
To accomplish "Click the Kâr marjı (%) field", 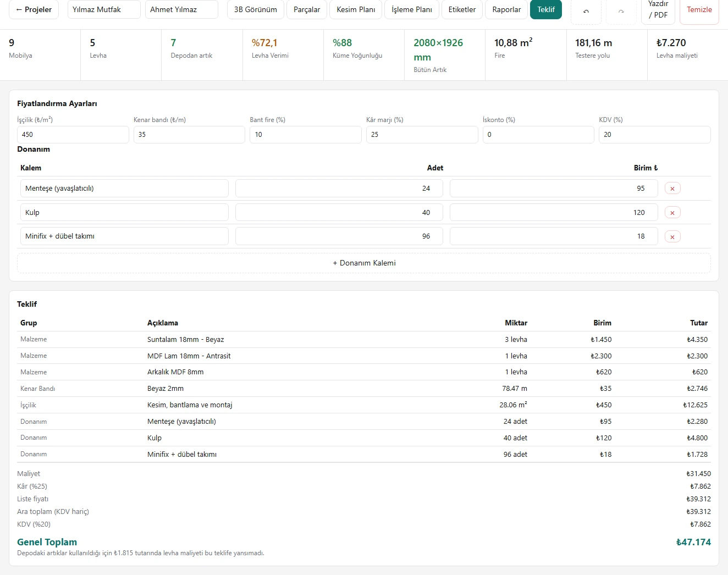I will [x=422, y=135].
